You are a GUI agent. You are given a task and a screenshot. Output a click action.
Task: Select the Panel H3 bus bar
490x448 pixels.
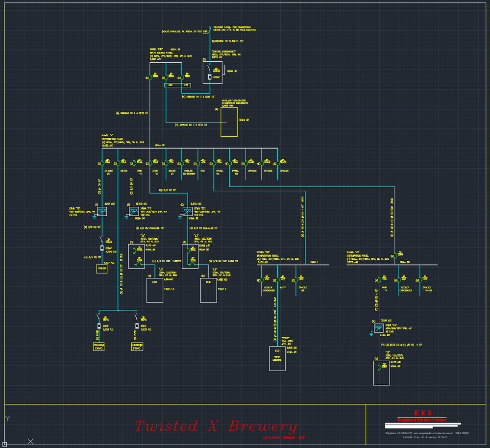click(x=392, y=265)
